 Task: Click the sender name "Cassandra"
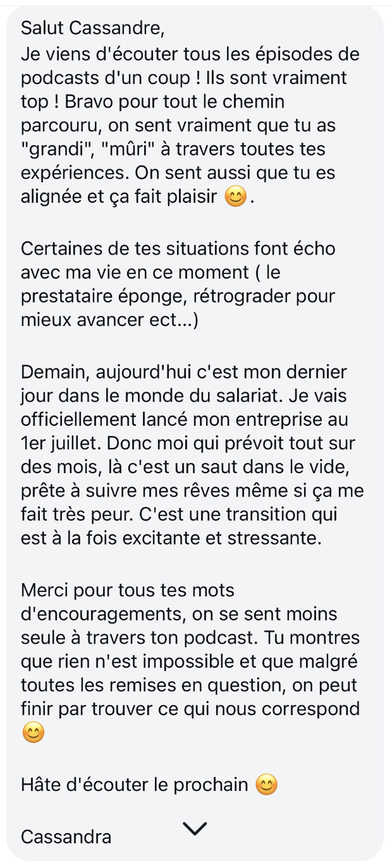(x=66, y=837)
